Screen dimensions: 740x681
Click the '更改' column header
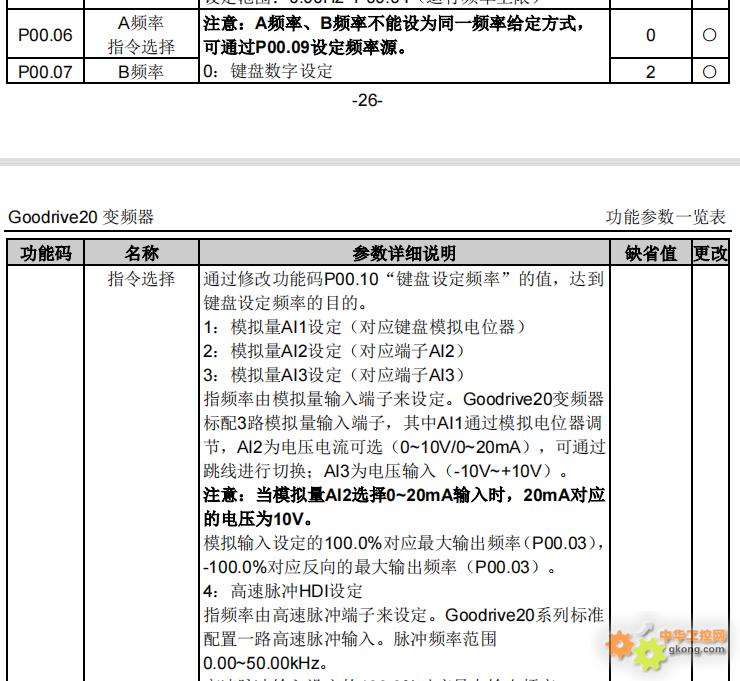click(x=710, y=253)
